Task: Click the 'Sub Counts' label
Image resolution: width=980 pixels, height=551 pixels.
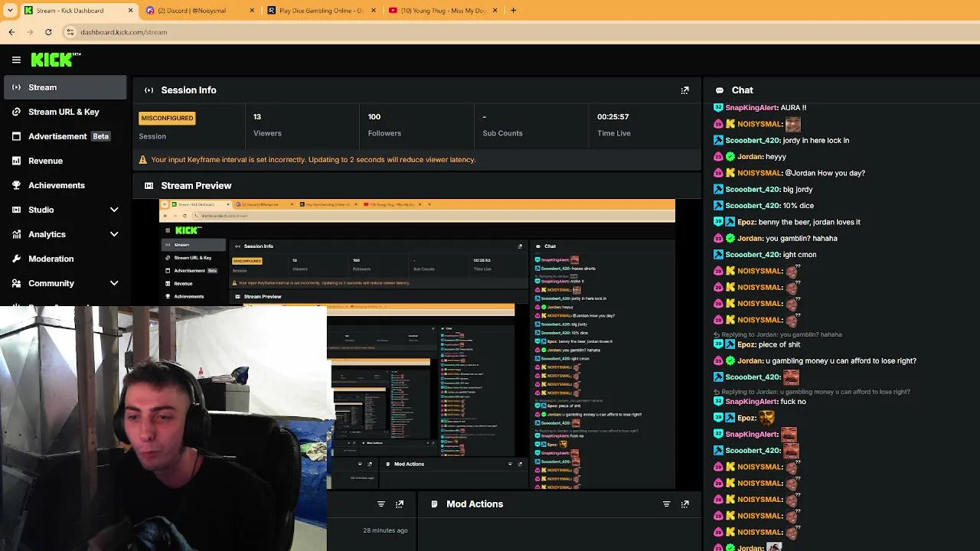Action: tap(502, 133)
